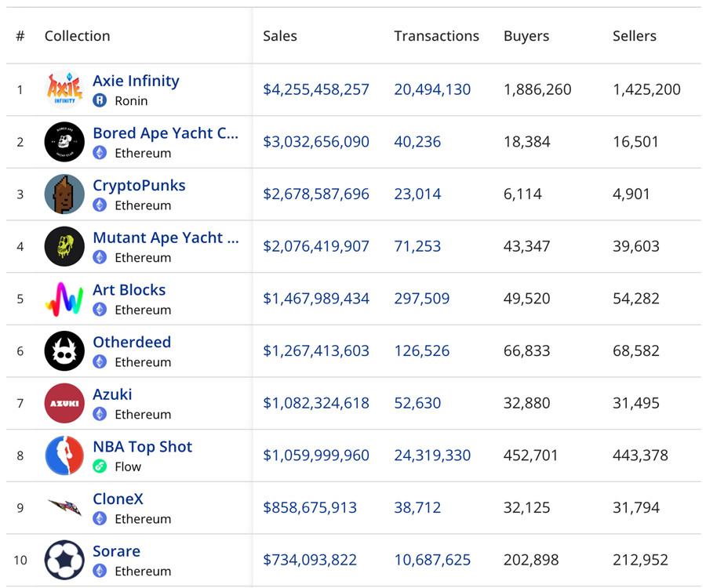This screenshot has height=588, width=706.
Task: Click the Art Blocks rainbow wave logo
Action: tap(64, 299)
